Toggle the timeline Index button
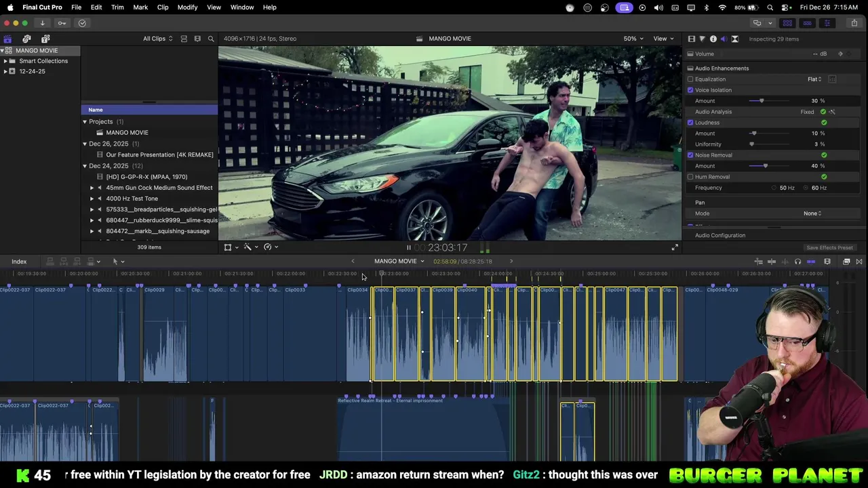Screen dimensions: 868x488 click(19, 262)
